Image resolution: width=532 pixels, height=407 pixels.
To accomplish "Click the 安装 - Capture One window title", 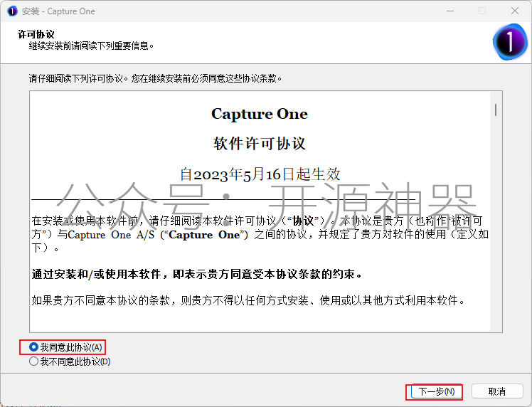I will click(58, 11).
